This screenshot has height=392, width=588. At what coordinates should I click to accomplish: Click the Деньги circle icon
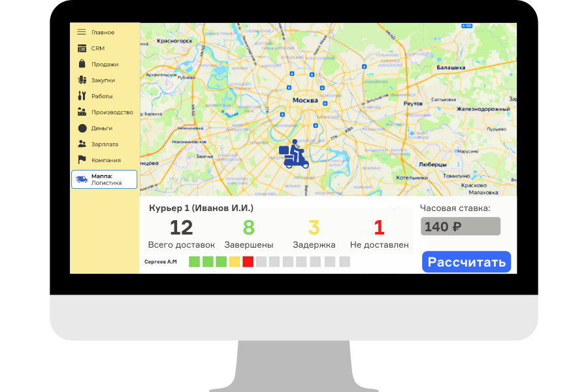pos(82,127)
